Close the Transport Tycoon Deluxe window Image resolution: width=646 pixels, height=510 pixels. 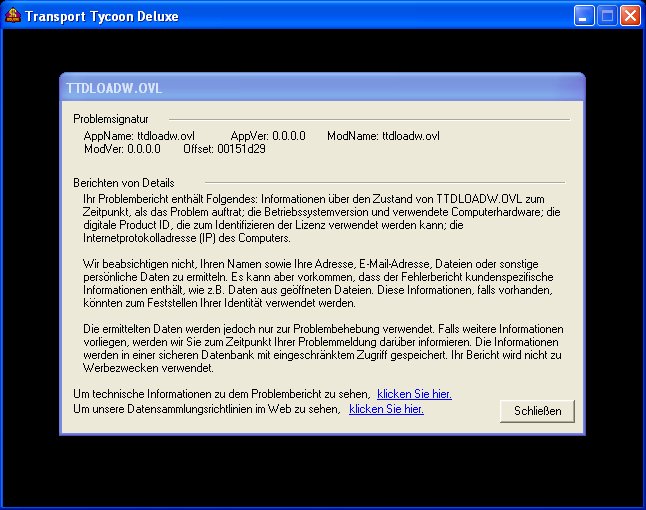(630, 16)
